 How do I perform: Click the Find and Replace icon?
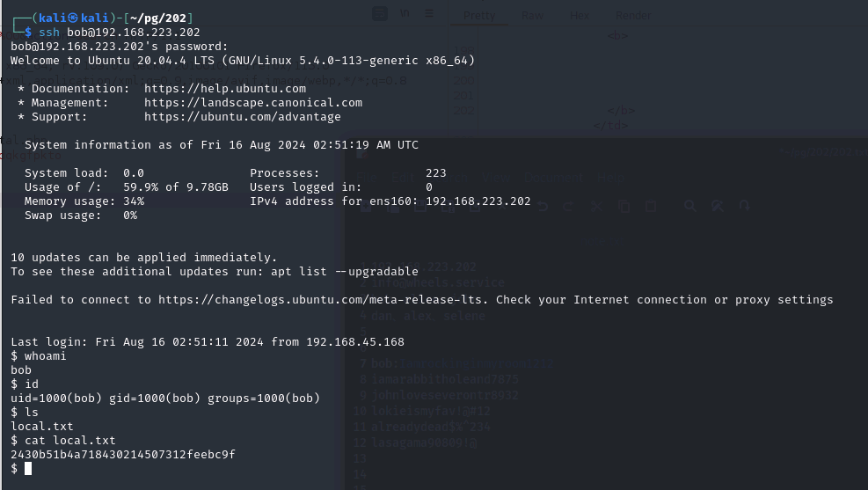(x=718, y=207)
